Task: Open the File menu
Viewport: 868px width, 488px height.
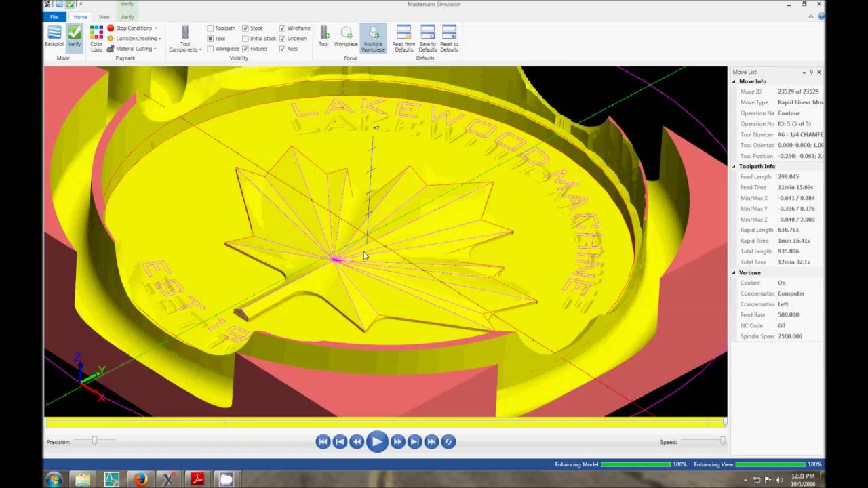Action: (54, 17)
